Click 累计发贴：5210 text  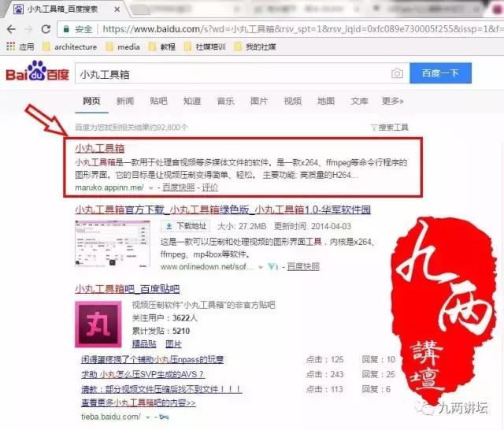point(161,331)
